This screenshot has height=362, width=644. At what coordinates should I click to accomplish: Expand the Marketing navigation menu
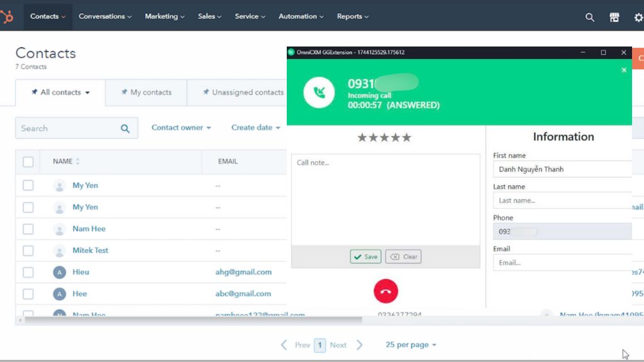[x=165, y=16]
